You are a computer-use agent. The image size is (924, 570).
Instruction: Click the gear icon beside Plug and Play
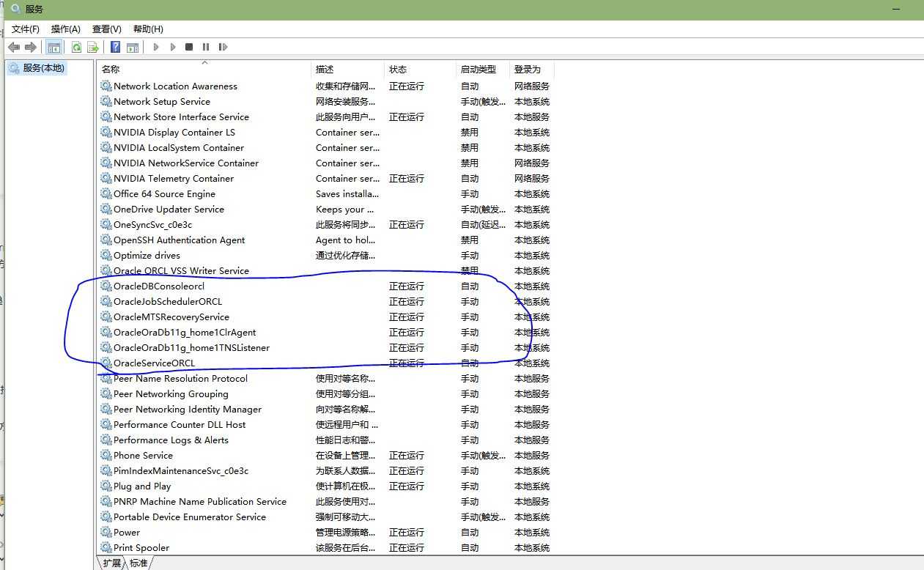106,486
